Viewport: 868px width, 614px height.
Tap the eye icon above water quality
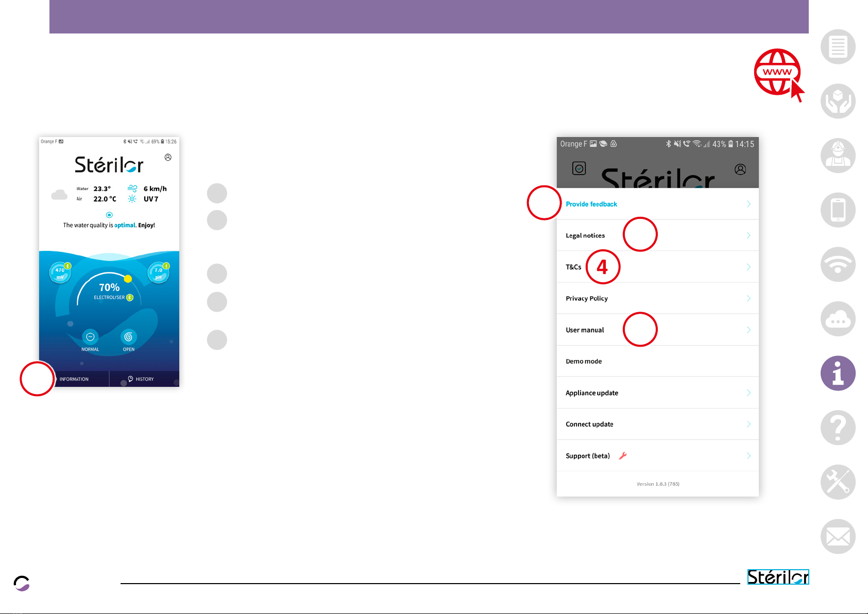[x=109, y=215]
